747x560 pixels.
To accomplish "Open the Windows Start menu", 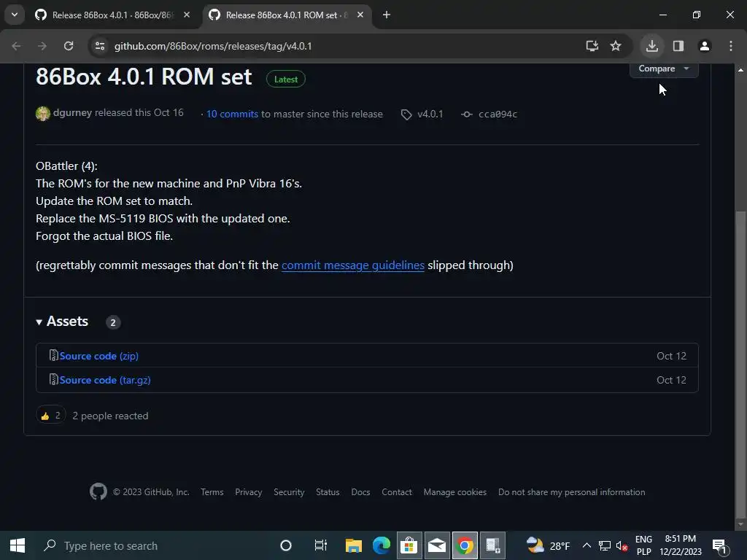I will (18, 545).
